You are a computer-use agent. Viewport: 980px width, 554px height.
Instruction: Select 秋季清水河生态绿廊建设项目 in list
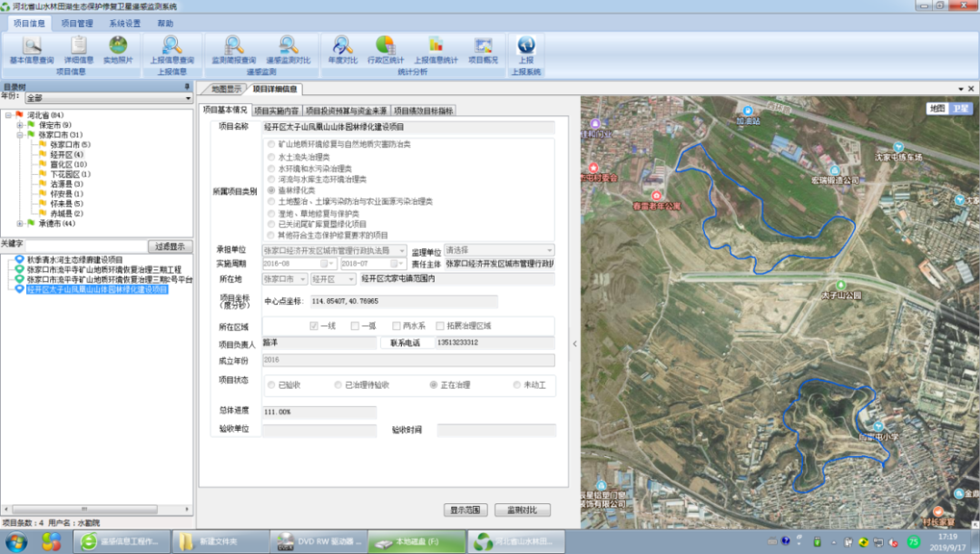click(x=74, y=259)
